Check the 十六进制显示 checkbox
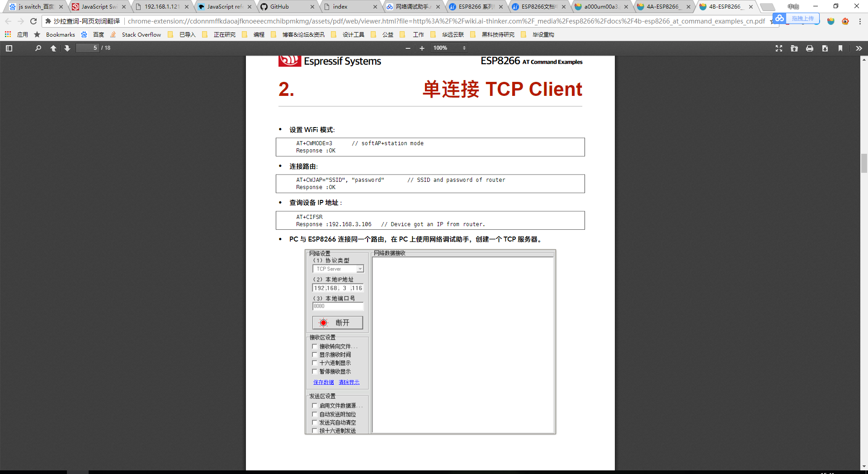This screenshot has height=474, width=868. tap(315, 363)
